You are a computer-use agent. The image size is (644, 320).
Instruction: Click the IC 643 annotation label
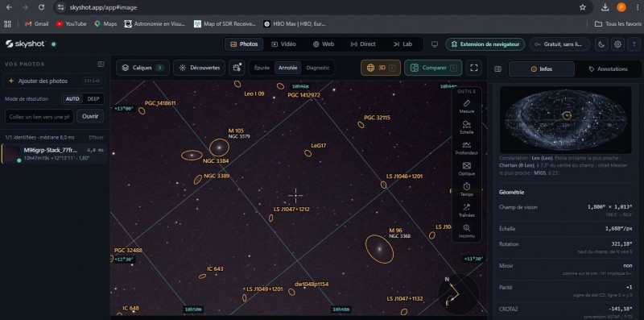click(215, 269)
